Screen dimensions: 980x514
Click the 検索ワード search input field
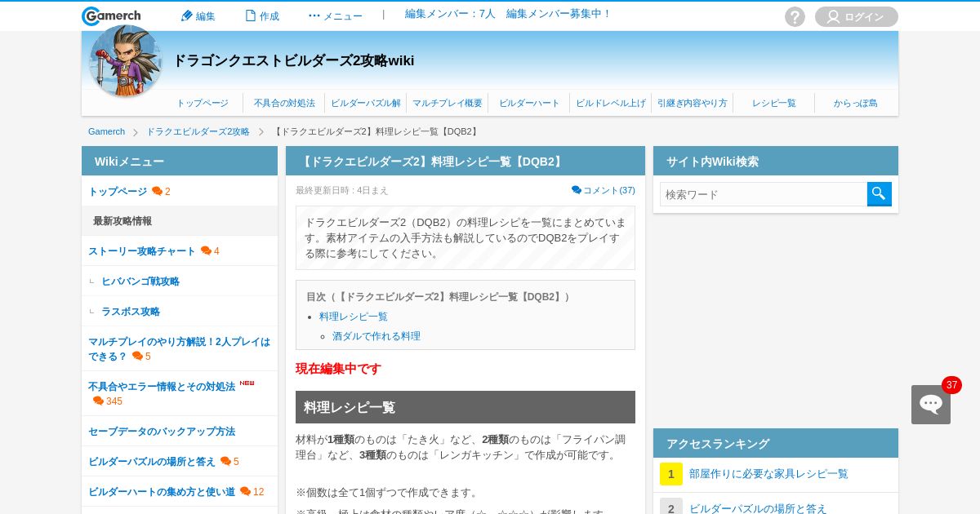point(764,194)
